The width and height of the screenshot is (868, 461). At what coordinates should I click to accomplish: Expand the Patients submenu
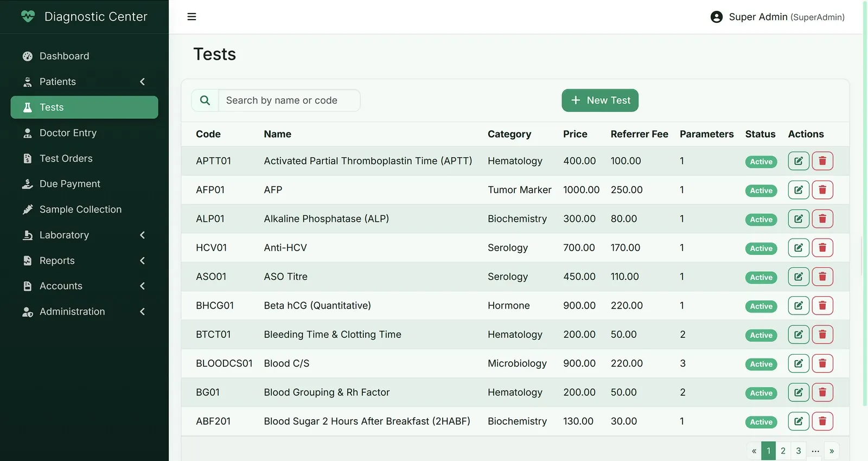pos(143,82)
